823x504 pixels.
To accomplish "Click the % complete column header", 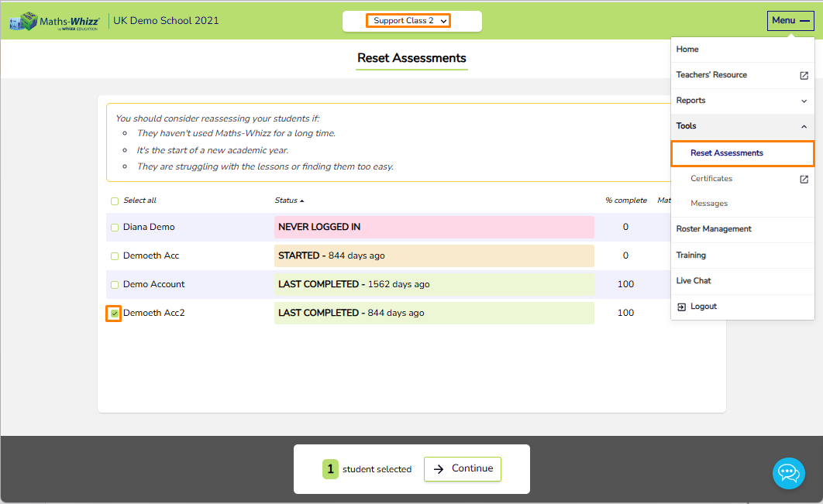I will 625,201.
